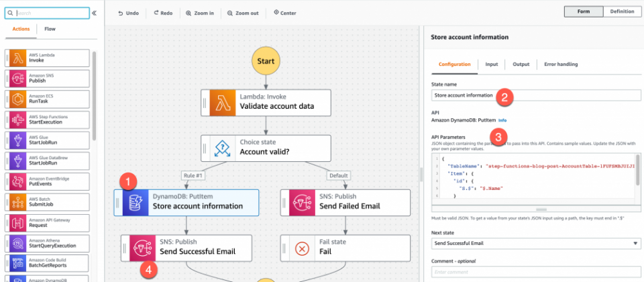Click the Rule #1 branch label

click(193, 175)
